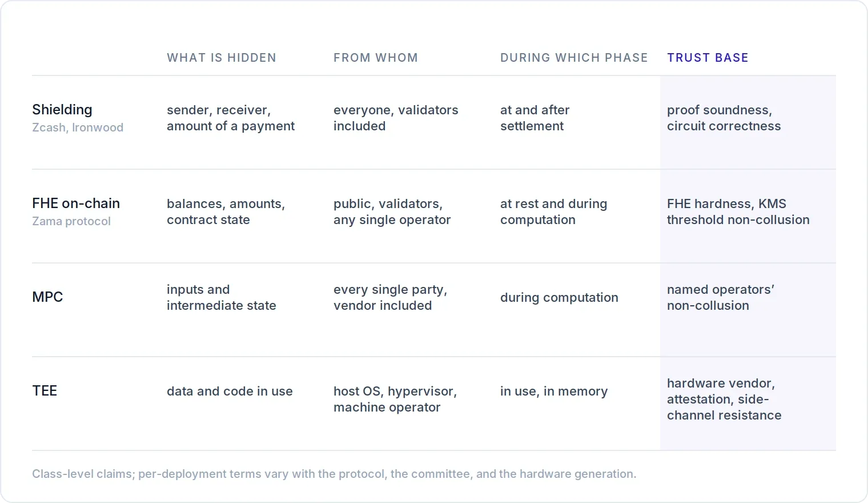The image size is (868, 503).
Task: Click the FROM WHOM column header
Action: tap(376, 58)
